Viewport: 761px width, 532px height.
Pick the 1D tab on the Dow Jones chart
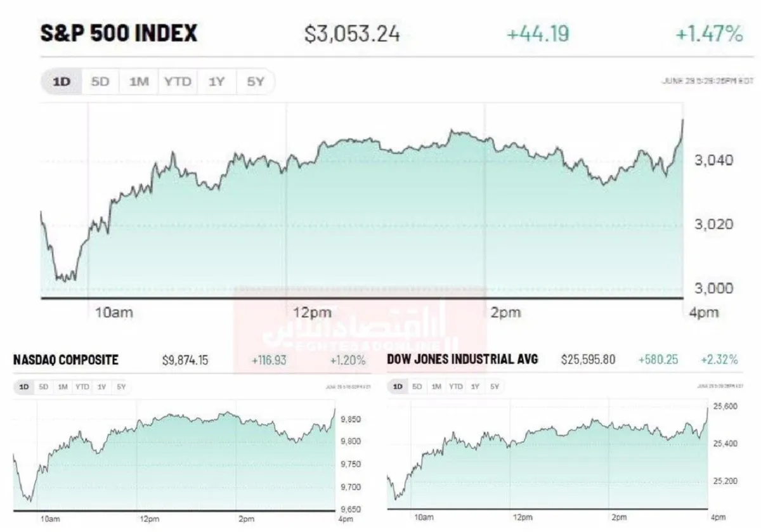(398, 386)
